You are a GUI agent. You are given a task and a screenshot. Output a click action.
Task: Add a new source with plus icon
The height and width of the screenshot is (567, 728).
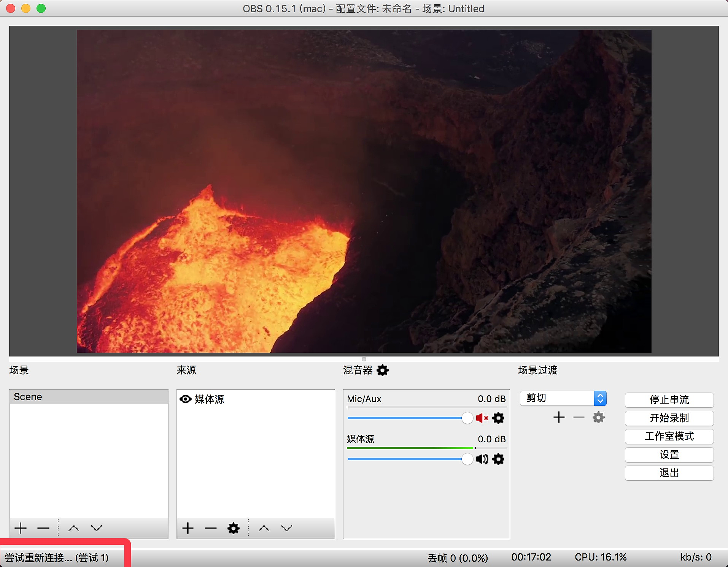pyautogui.click(x=188, y=528)
